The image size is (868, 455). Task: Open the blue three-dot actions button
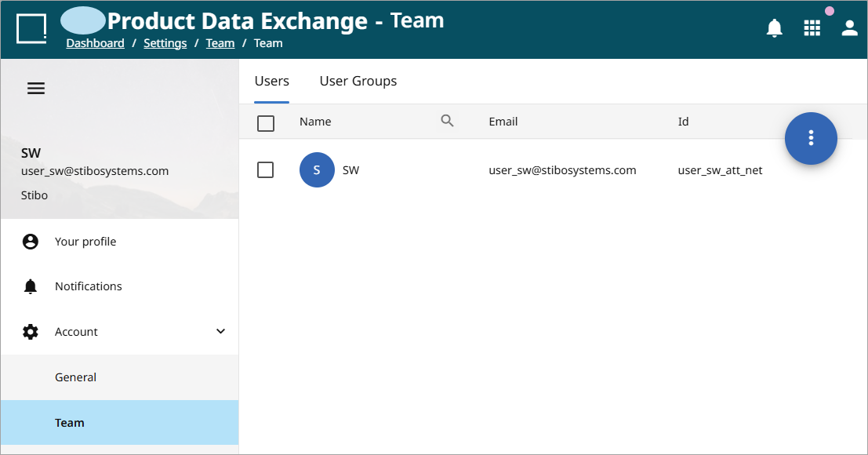tap(811, 138)
